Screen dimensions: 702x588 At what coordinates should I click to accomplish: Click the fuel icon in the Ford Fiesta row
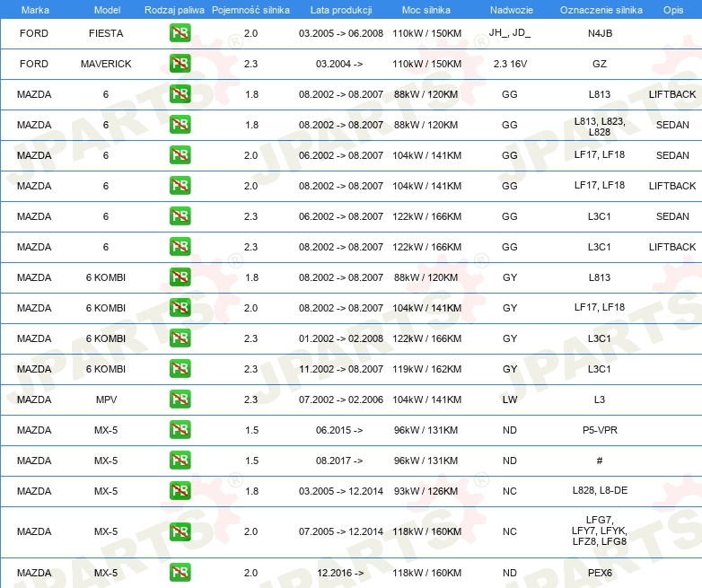(x=180, y=33)
